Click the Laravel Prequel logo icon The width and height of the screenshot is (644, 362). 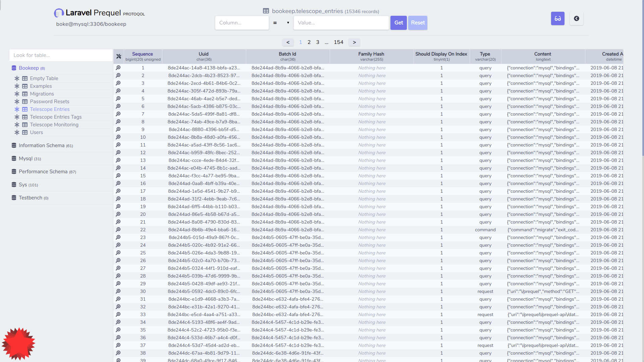pos(59,13)
